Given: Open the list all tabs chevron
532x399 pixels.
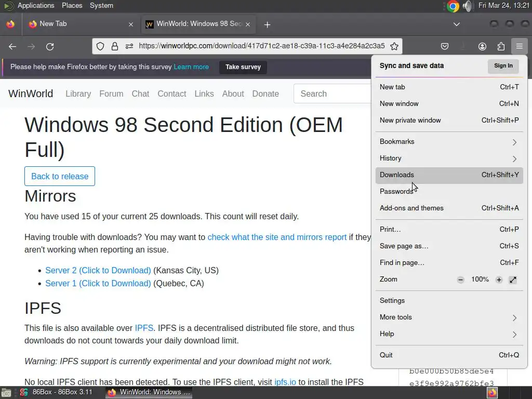Looking at the screenshot, I should click(x=457, y=24).
